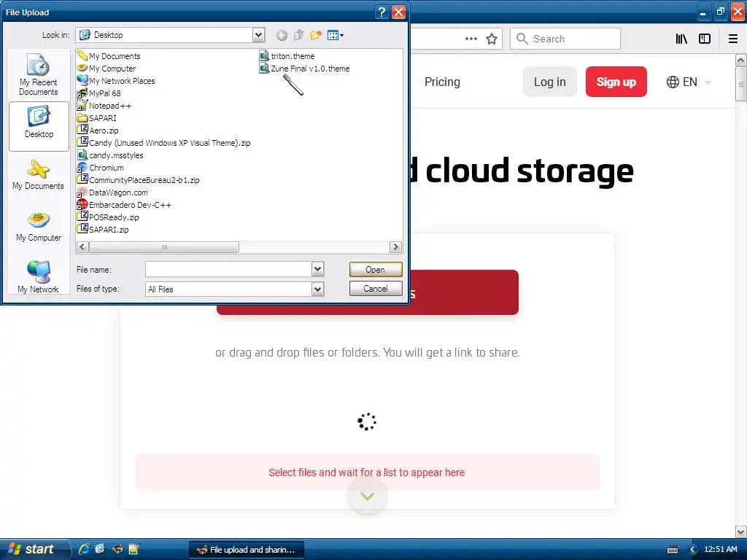Select My Documents in file list

109,56
